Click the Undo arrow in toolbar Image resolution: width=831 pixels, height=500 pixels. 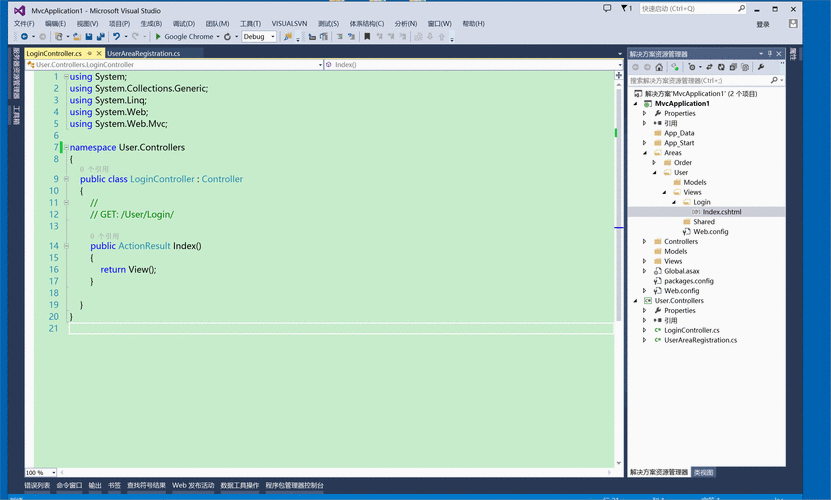click(117, 37)
